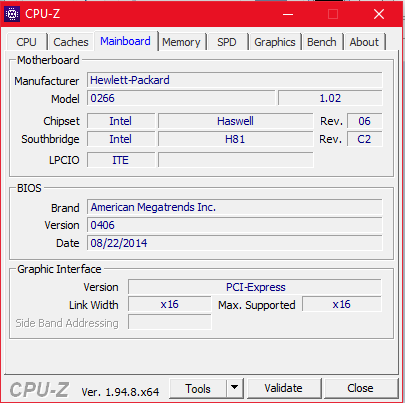Screen dimensions: 405x403
Task: Minimize the CPU-Z window
Action: (x=288, y=14)
